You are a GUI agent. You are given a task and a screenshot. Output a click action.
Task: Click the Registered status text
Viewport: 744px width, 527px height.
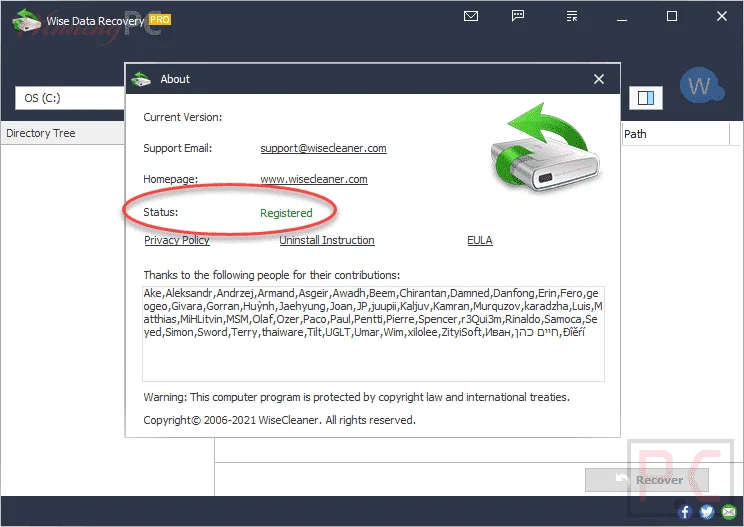tap(286, 213)
